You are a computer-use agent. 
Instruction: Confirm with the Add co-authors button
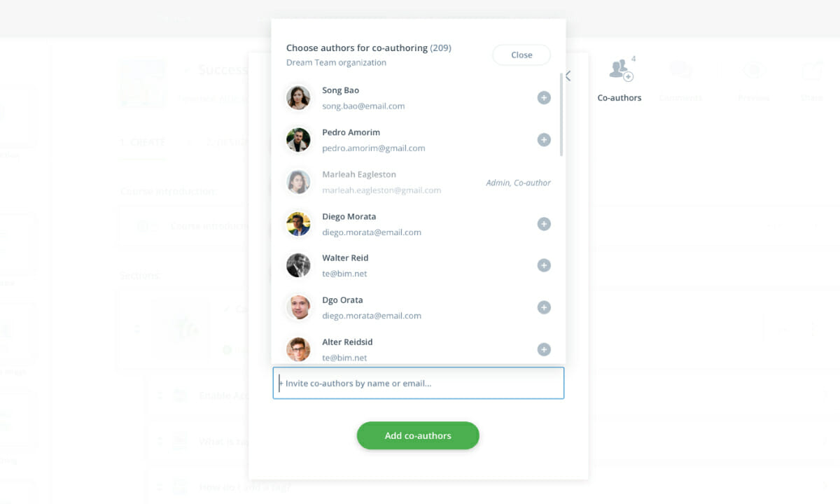coord(418,435)
